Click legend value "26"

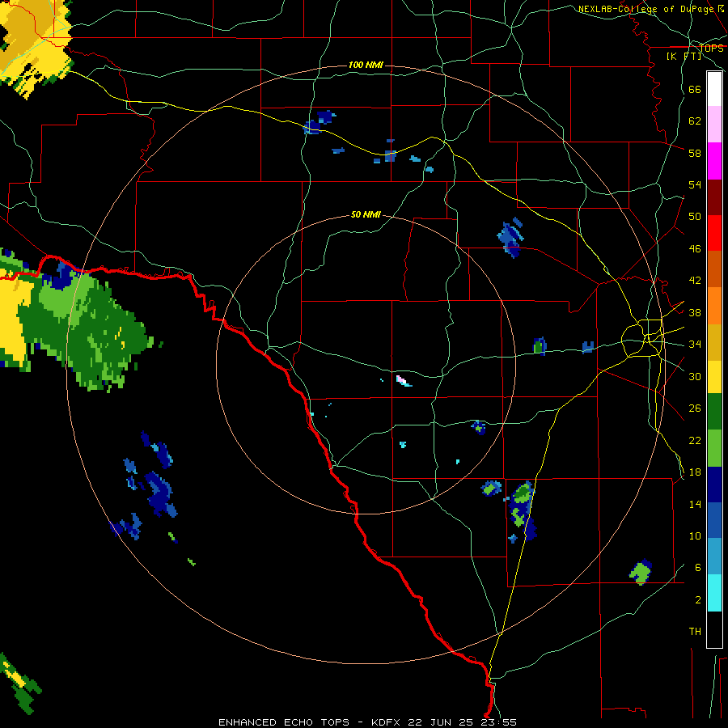click(695, 408)
